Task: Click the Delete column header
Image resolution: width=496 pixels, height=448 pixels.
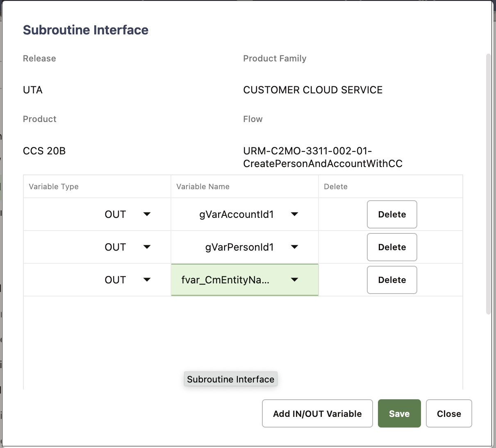Action: pyautogui.click(x=336, y=187)
